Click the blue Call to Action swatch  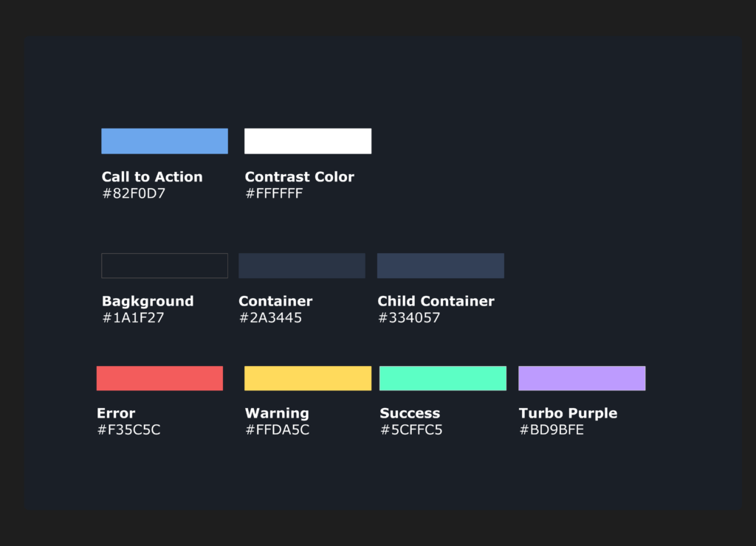click(164, 141)
